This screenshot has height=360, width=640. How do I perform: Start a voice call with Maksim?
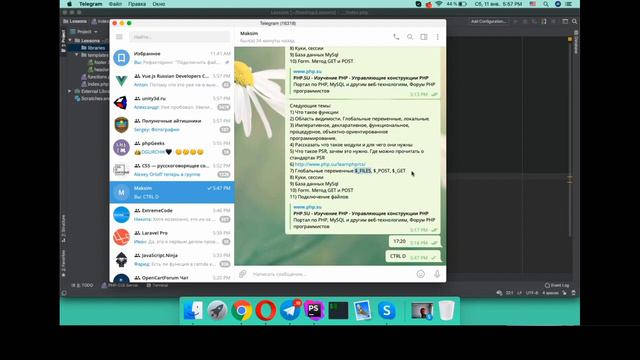click(x=396, y=37)
